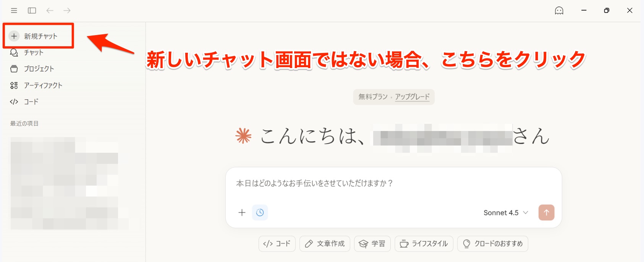Expand the Sonnet 4.5 model dropdown
Screen dimensions: 644x262
[506, 213]
